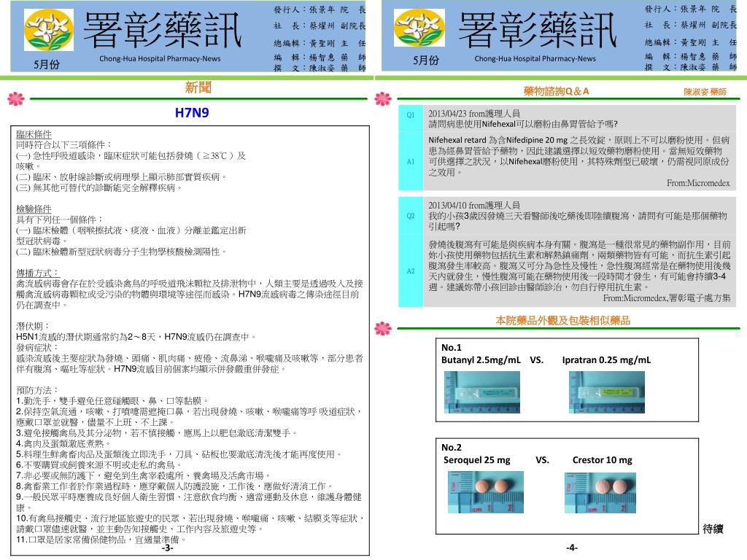Click the 待續 text at page 4 bottom
Image resolution: width=747 pixels, height=560 pixels.
click(x=713, y=529)
